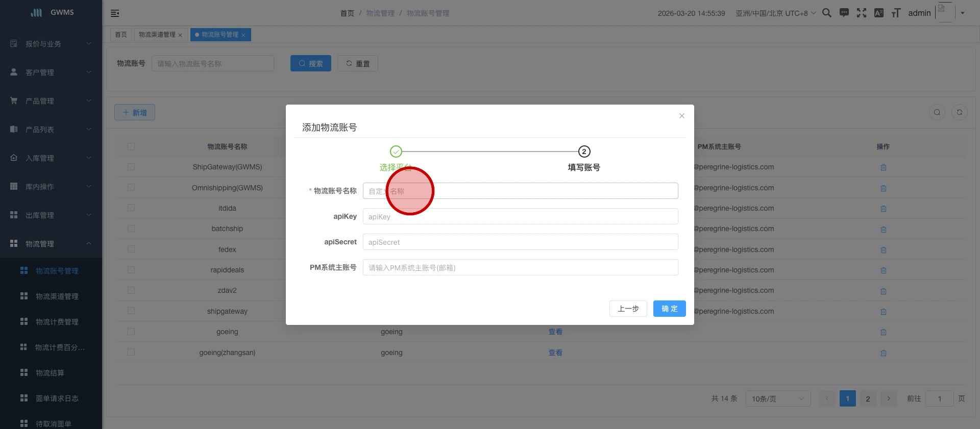Go to previous page arrow in pagination

(x=827, y=398)
